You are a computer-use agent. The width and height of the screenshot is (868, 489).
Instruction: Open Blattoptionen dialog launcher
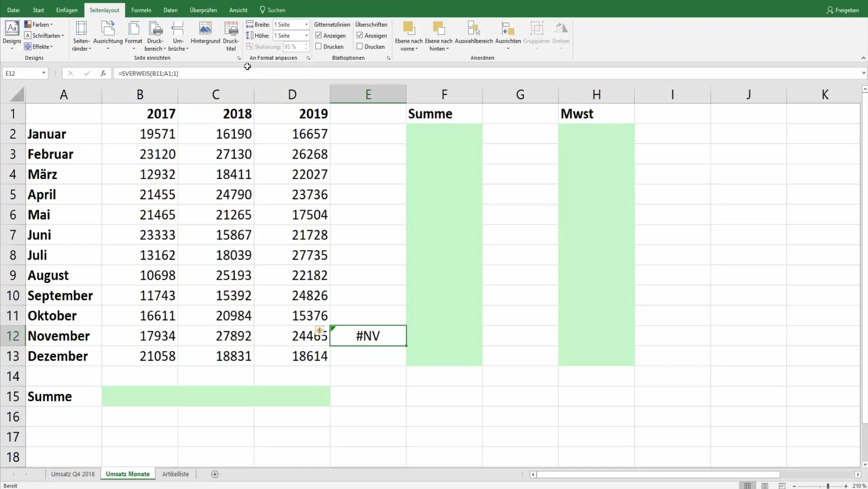coord(388,58)
